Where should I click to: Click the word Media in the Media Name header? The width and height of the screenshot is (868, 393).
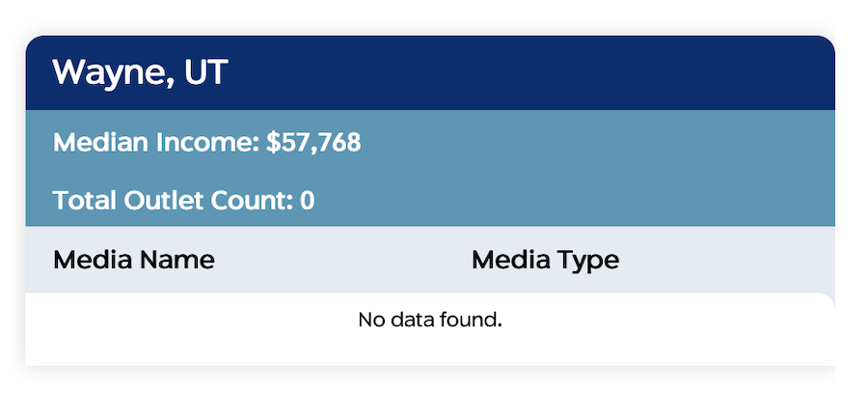click(93, 260)
